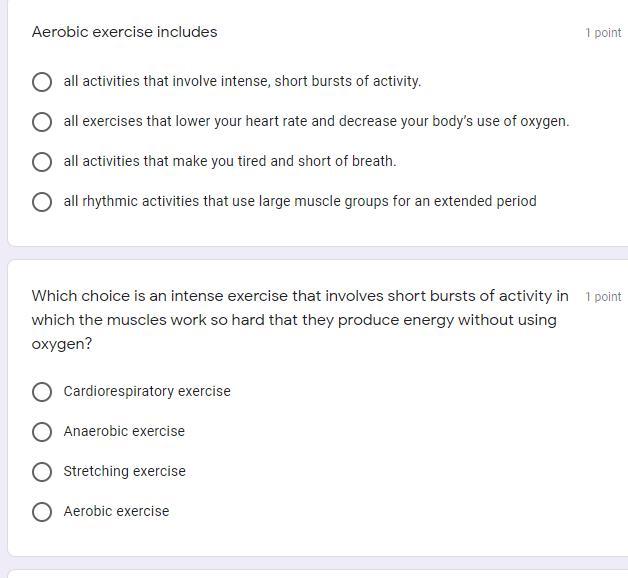Image resolution: width=628 pixels, height=578 pixels.
Task: Click the "1 point" label on the second question
Action: coord(603,297)
